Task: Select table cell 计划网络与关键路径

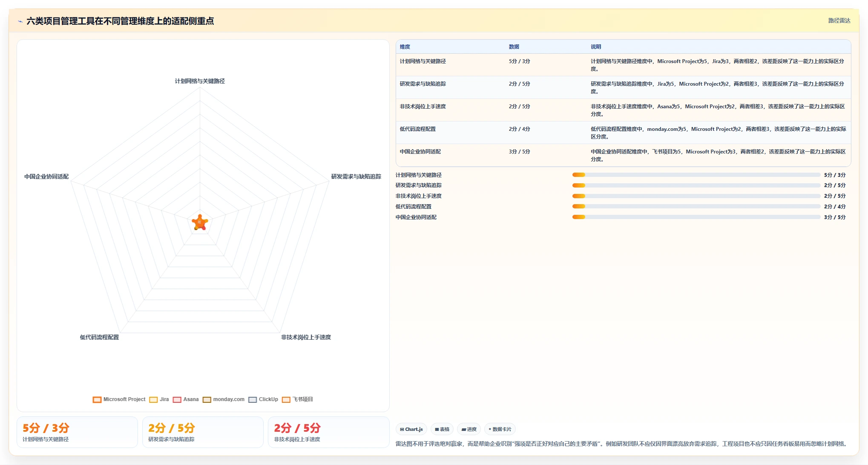Action: tap(423, 61)
